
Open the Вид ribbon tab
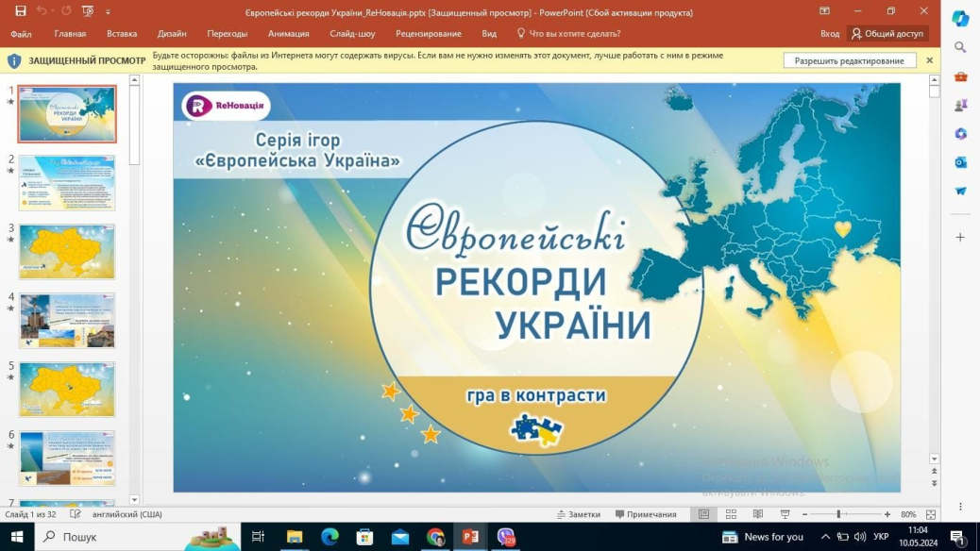coord(489,34)
